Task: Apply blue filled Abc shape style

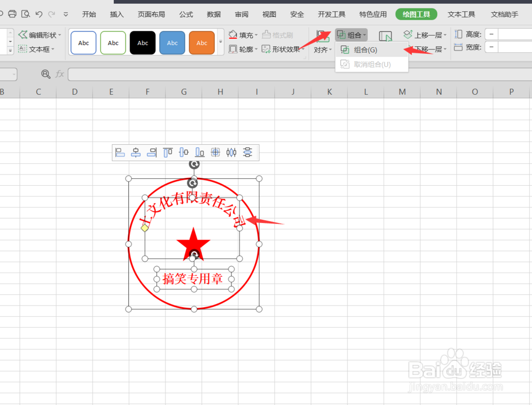Action: pos(172,43)
